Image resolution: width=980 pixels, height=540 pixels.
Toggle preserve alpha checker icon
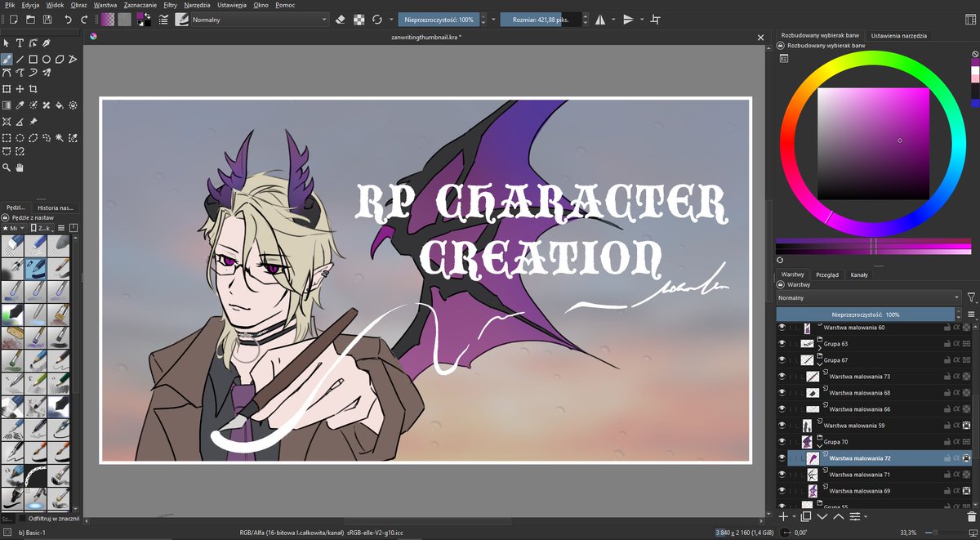click(359, 20)
